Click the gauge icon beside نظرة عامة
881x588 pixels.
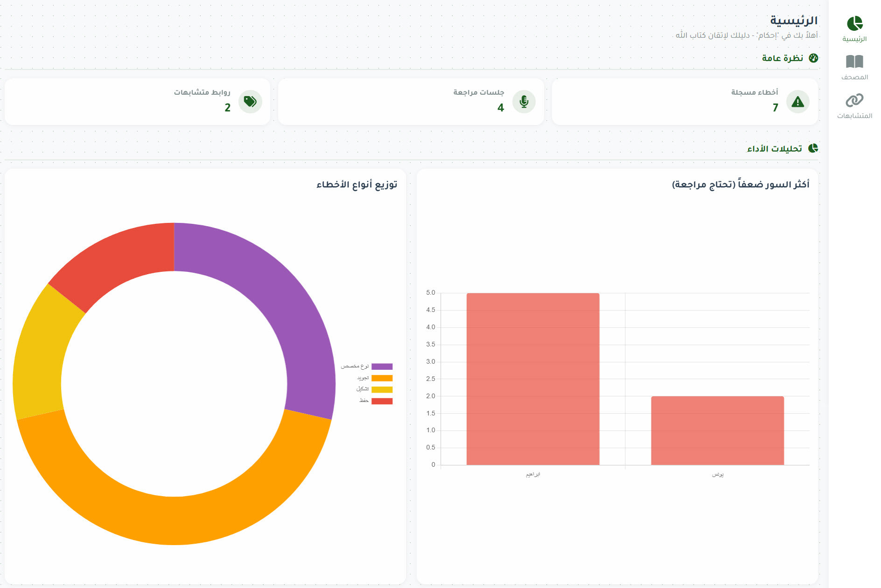(813, 58)
